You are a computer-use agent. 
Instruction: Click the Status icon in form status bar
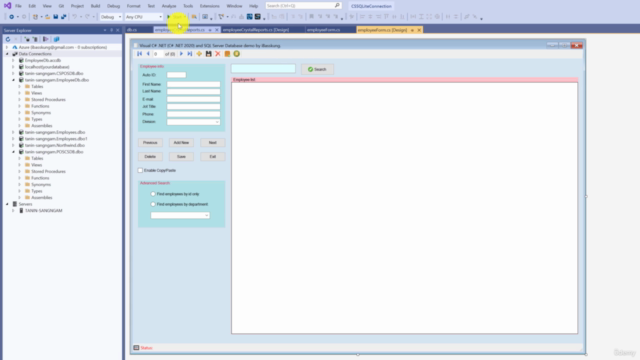pyautogui.click(x=136, y=348)
